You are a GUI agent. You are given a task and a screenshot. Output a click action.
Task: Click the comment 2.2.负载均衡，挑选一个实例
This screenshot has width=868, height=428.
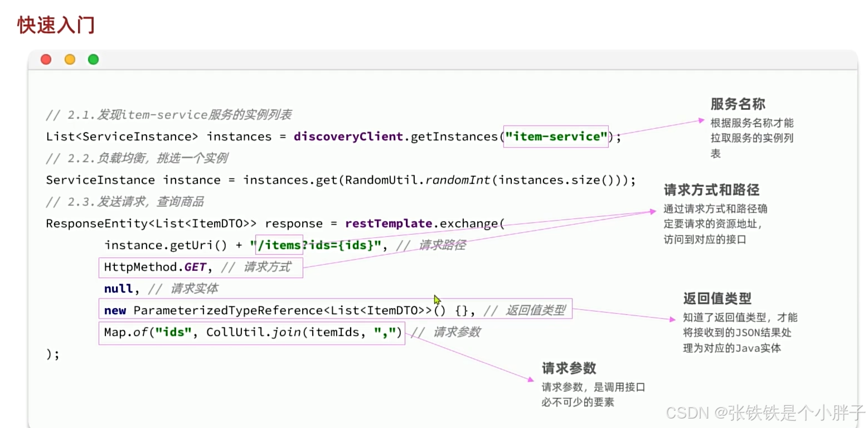[x=137, y=158]
